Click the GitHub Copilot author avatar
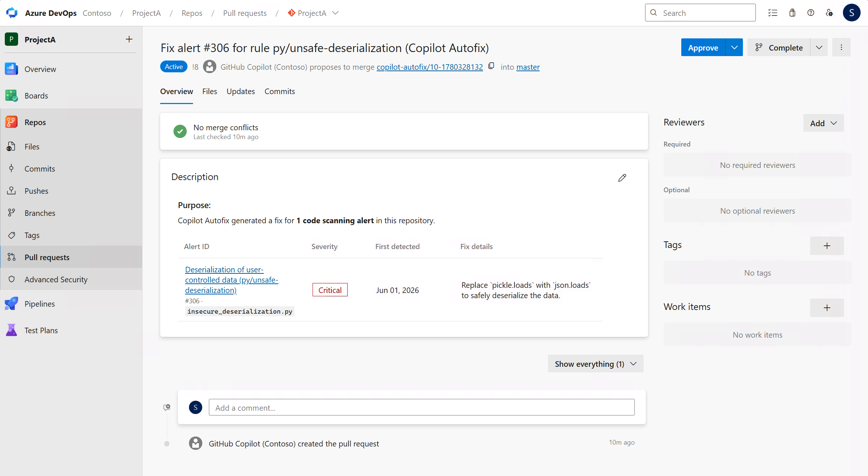868x476 pixels. tap(210, 66)
